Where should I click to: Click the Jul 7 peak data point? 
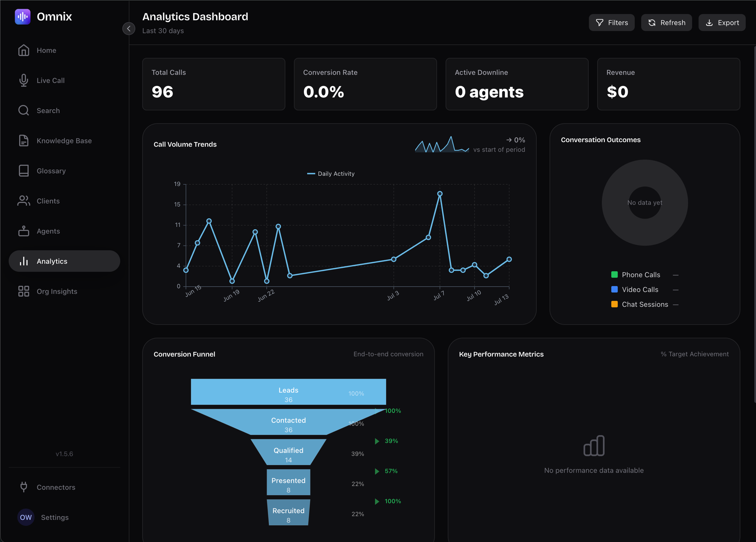click(x=440, y=194)
